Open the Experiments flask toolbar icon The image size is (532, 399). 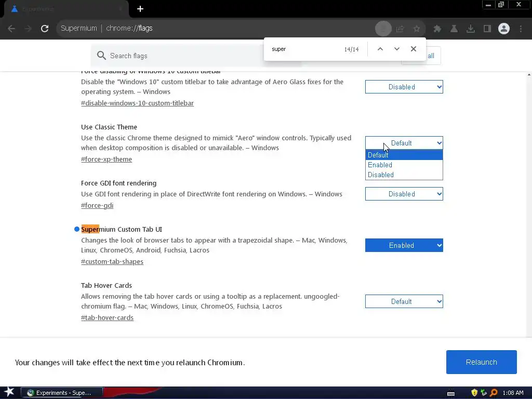click(454, 29)
